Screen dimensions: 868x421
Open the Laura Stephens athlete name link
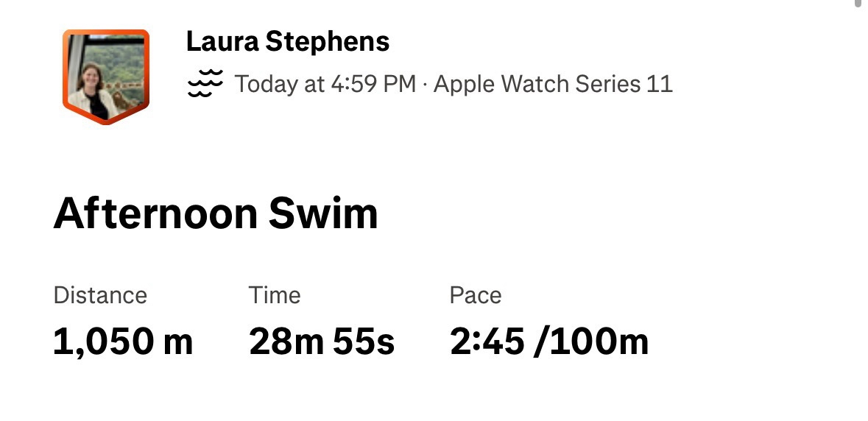coord(287,41)
